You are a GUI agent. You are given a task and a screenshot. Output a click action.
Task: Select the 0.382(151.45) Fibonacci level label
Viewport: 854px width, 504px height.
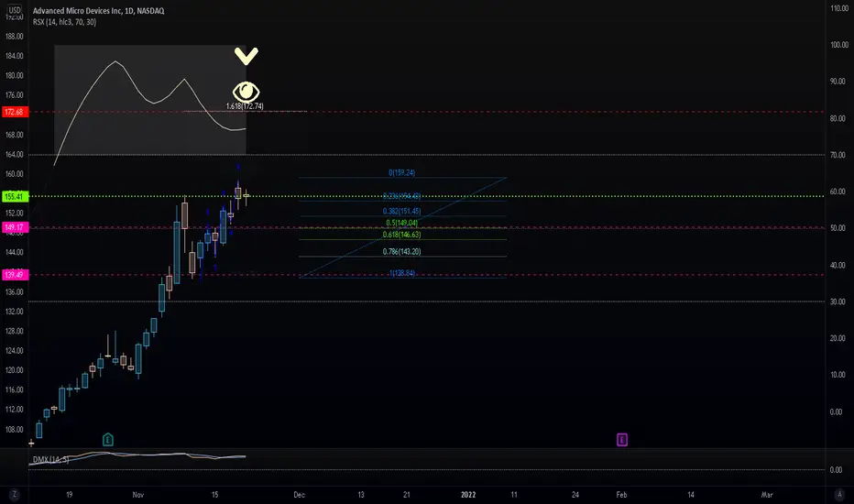coord(402,212)
